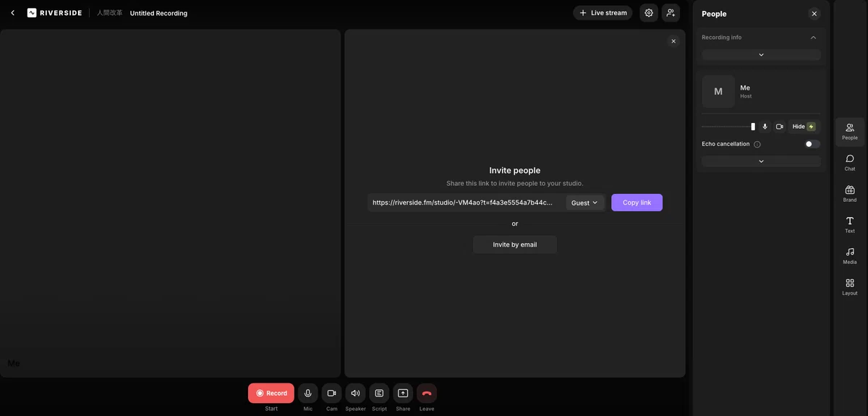Click the 人間改革 studio name
Screen dimensions: 868x416
point(110,13)
